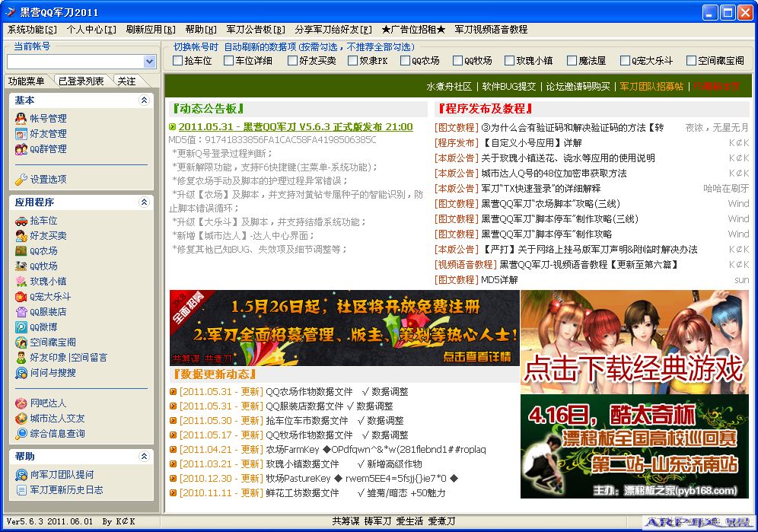Screen dimensions: 758x532
Task: Click green arrow icon beside V5.6.3 announcement
Action: click(x=172, y=127)
